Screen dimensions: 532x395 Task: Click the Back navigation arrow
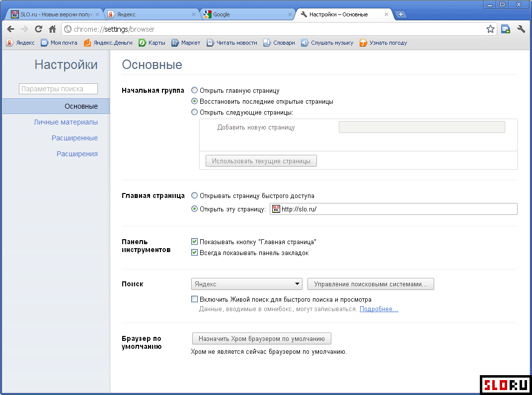(10, 29)
